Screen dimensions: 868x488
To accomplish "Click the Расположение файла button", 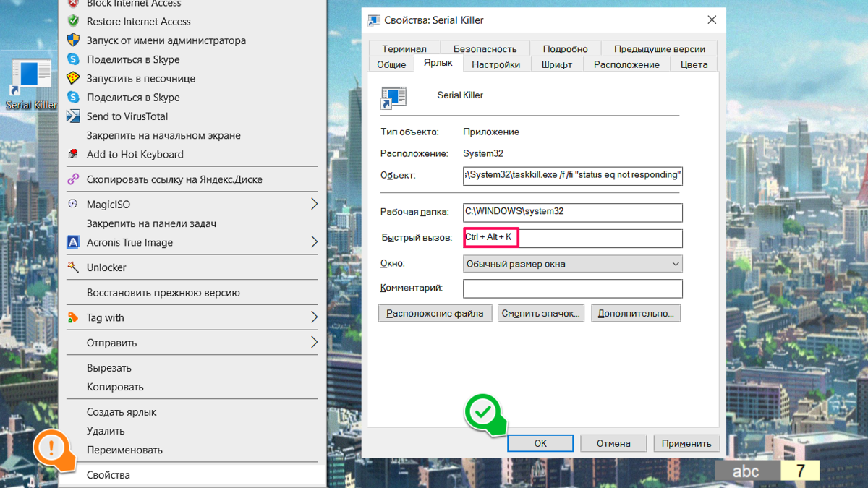I will click(x=435, y=313).
